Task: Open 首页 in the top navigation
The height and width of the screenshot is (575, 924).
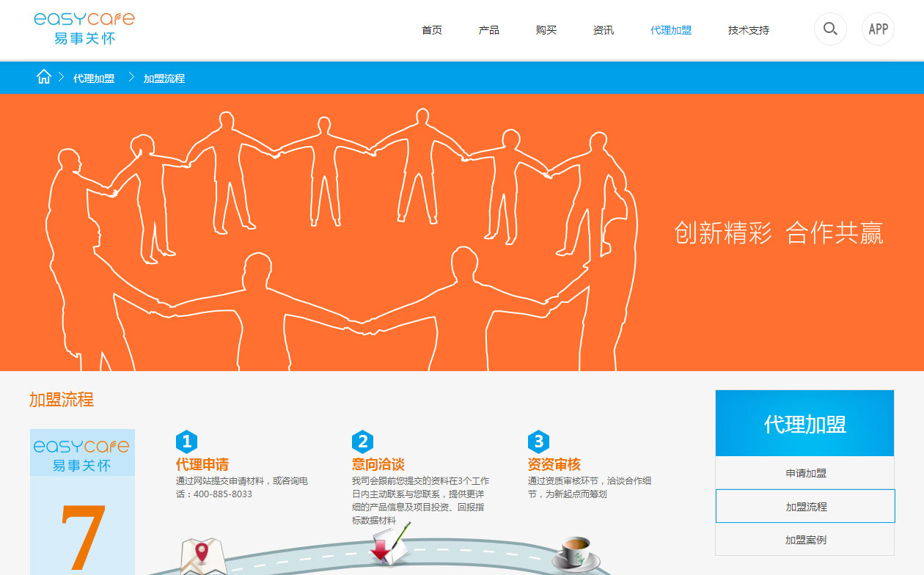Action: (432, 30)
